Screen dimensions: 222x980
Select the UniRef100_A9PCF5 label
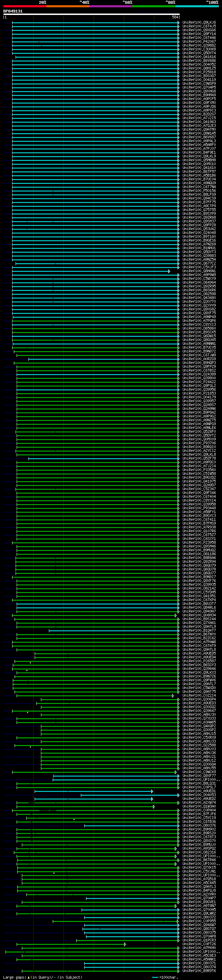[199, 99]
